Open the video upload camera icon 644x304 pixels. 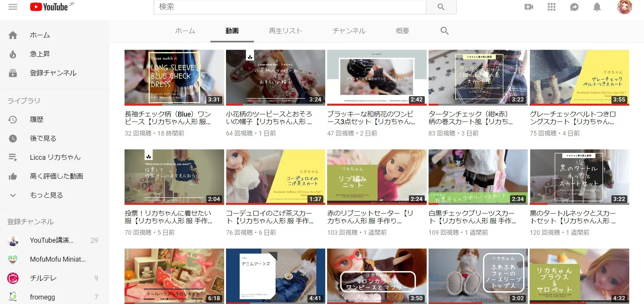coord(529,7)
